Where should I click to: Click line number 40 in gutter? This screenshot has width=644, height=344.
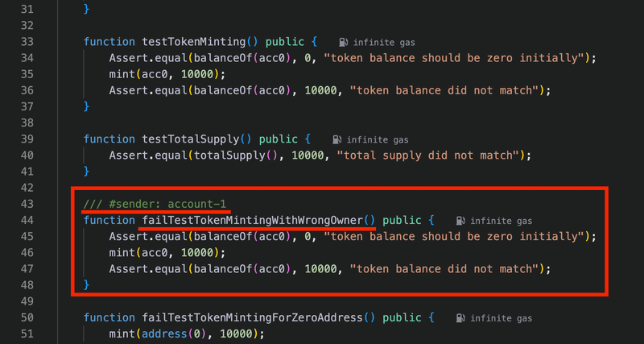click(x=27, y=155)
